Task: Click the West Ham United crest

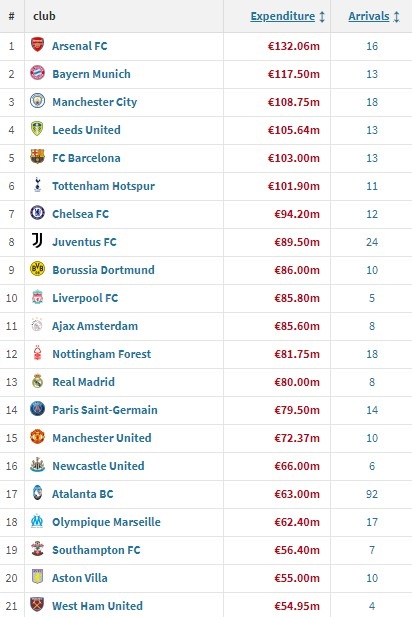Action: tap(37, 605)
